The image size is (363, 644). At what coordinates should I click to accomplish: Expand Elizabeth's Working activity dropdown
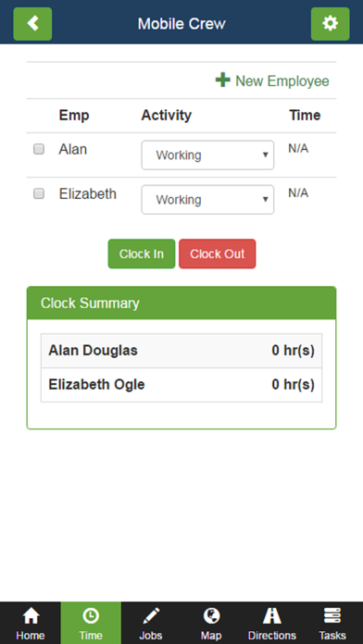point(207,200)
